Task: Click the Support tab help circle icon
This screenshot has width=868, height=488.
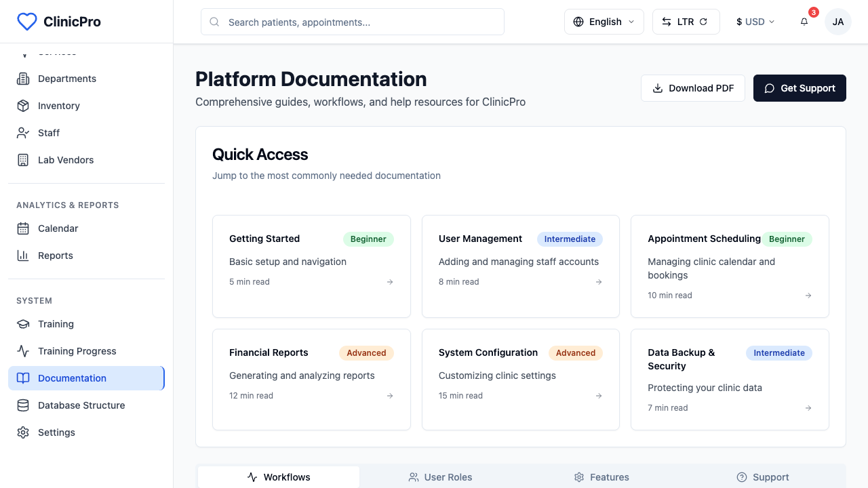Action: pos(742,477)
